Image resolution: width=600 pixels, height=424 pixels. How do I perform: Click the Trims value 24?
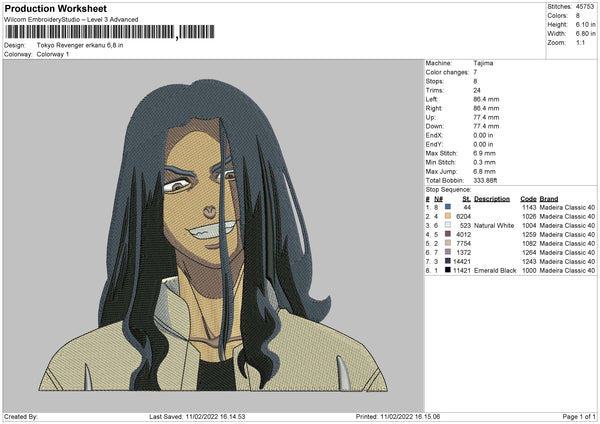pos(477,90)
